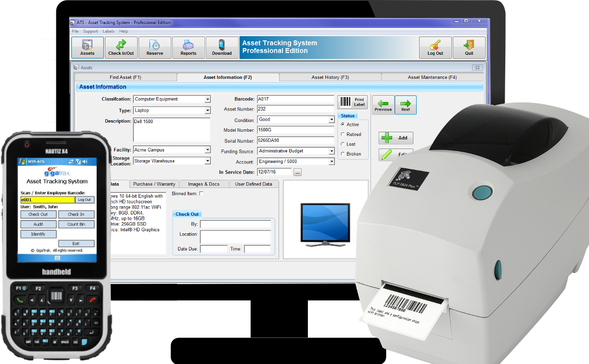Tap the Exit button on the handheld
589x364 pixels.
click(x=76, y=244)
